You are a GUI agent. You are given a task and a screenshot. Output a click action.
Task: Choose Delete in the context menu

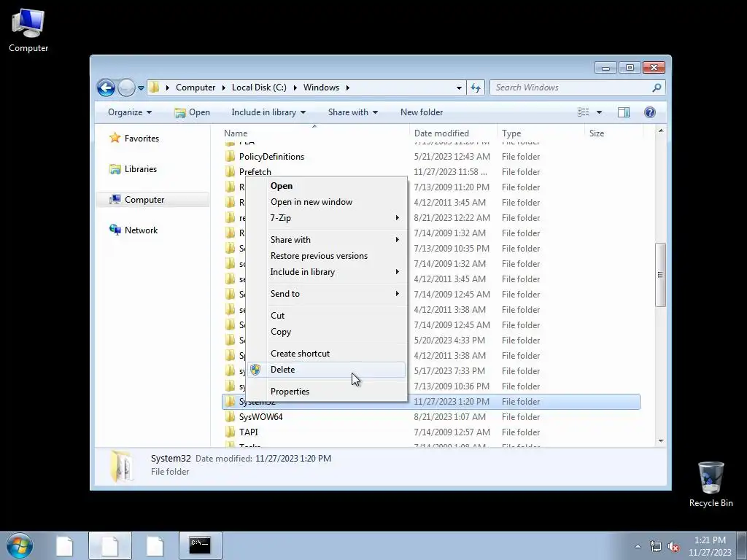pos(326,370)
